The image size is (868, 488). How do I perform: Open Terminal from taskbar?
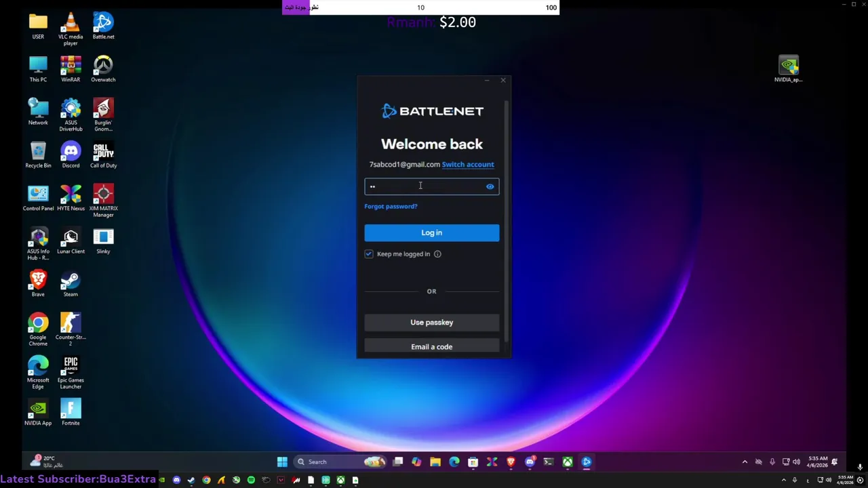(549, 462)
